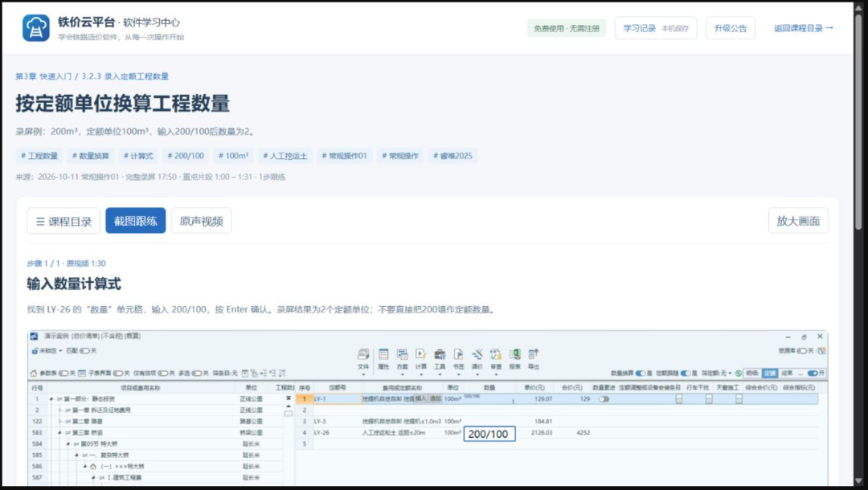
Task: Click the 放大画面 button
Action: [798, 221]
